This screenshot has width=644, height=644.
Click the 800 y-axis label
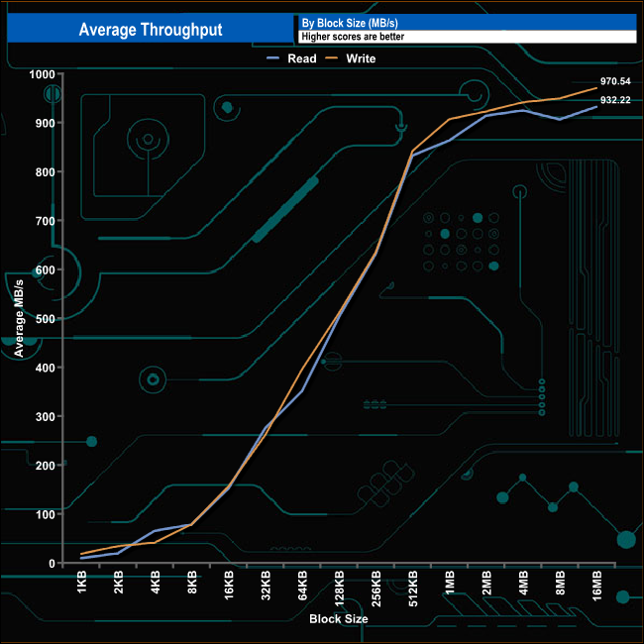[46, 172]
